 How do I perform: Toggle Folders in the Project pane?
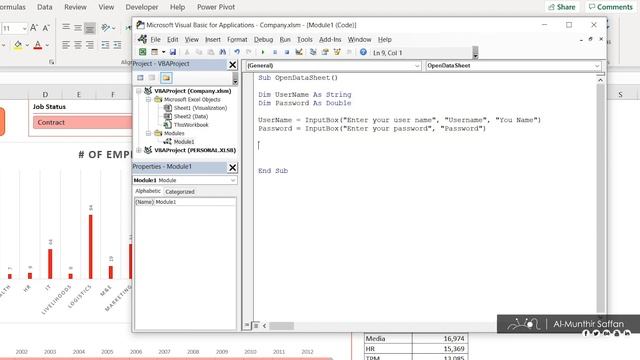(x=166, y=78)
